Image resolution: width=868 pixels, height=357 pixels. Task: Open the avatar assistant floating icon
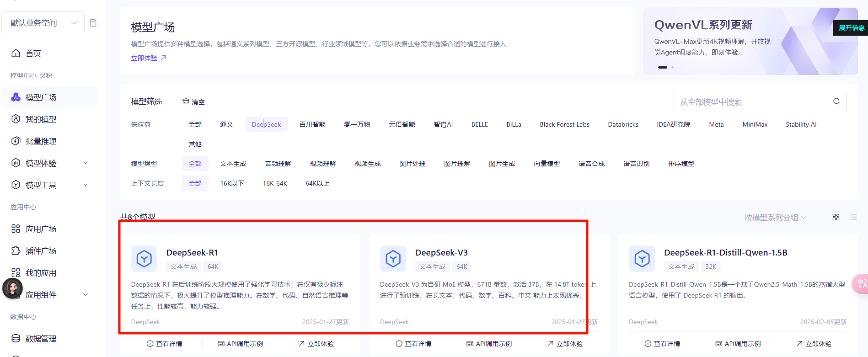[x=12, y=288]
